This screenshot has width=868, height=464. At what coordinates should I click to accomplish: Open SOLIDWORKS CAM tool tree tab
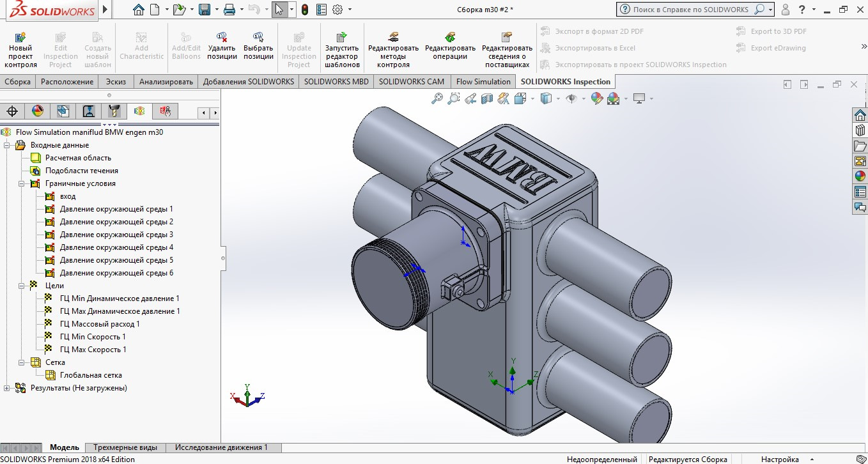[114, 111]
